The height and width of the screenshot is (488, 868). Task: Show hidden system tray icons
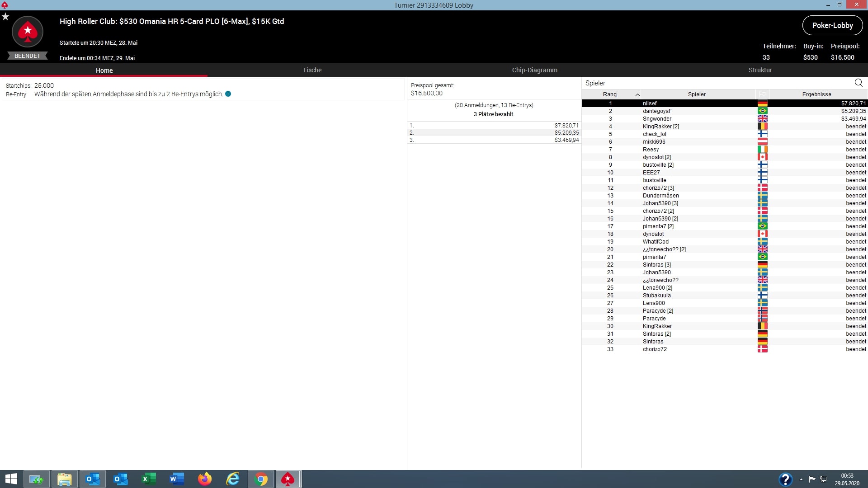click(801, 479)
